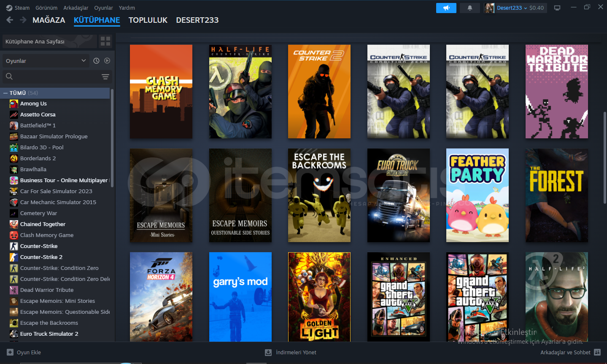The width and height of the screenshot is (607, 364).
Task: Open the Half-Life 2 cover
Action: tap(557, 297)
